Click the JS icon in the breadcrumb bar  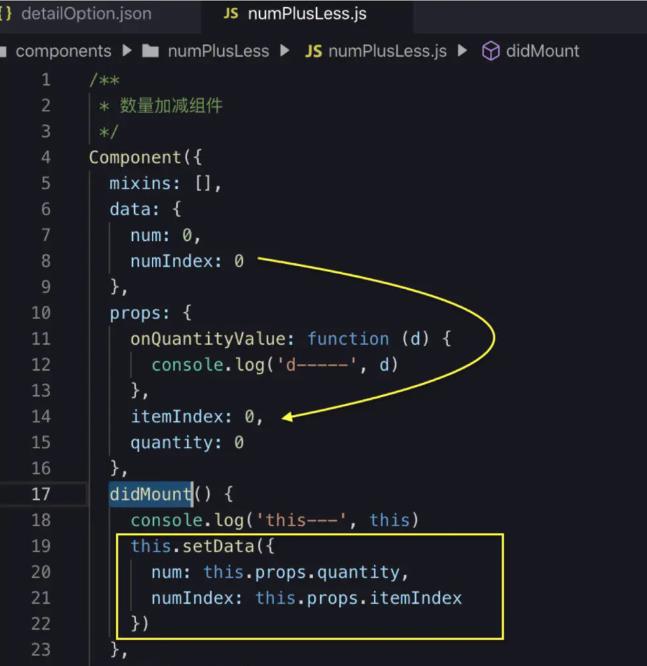pyautogui.click(x=314, y=51)
